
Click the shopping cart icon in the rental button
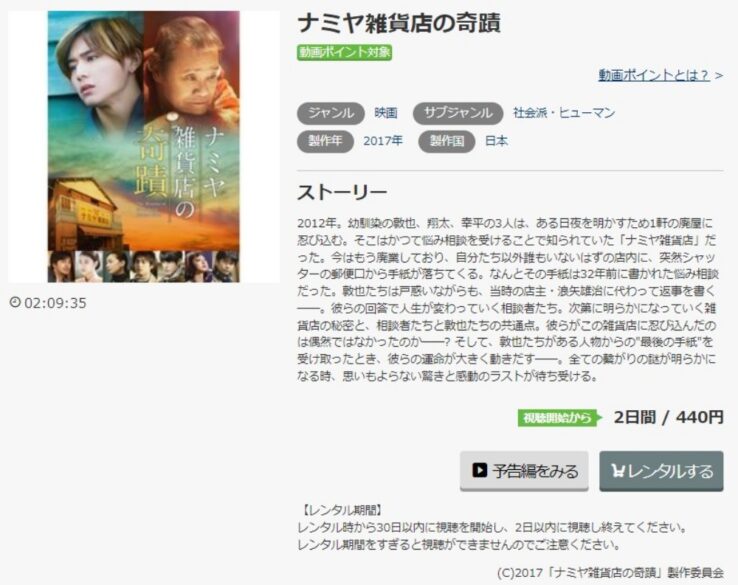click(x=618, y=470)
